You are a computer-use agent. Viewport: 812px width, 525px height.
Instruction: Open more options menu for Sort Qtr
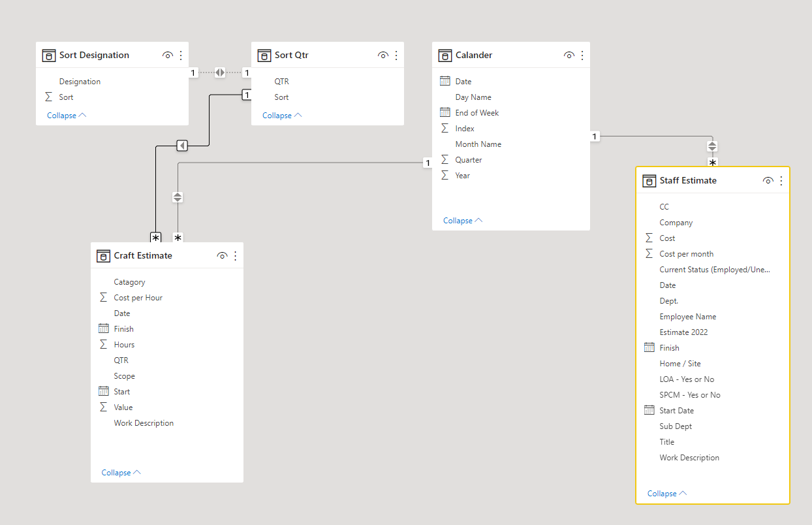[396, 56]
